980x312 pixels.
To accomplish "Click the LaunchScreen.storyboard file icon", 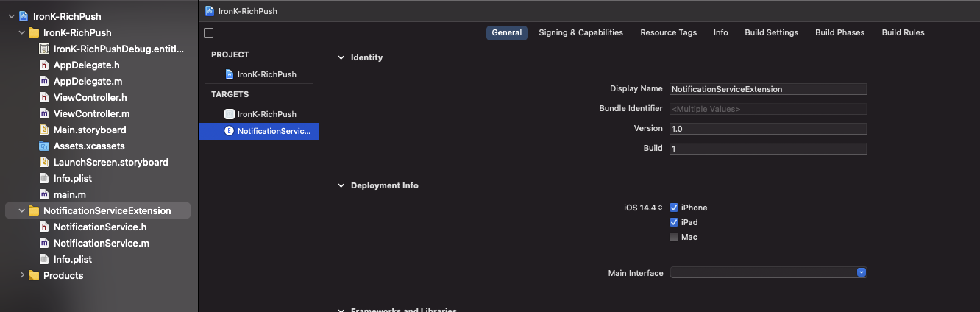I will coord(44,162).
